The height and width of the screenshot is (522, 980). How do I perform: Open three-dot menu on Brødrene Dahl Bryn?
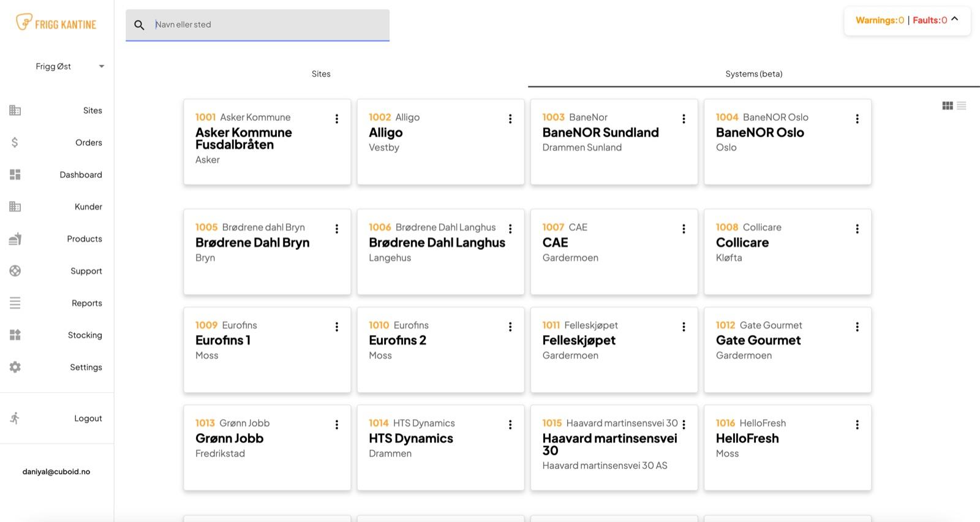pos(337,229)
